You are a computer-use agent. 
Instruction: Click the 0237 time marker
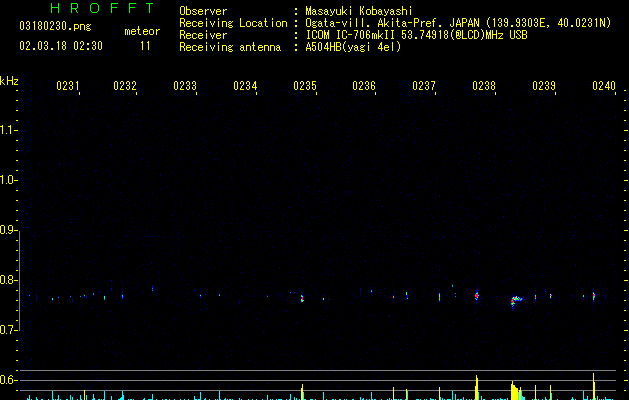[x=424, y=86]
